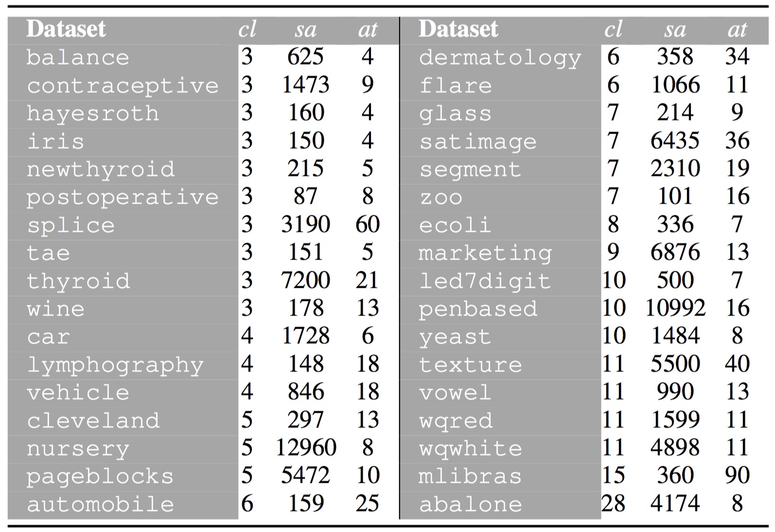Select the contraceptive dataset row label
The image size is (775, 532).
[123, 86]
